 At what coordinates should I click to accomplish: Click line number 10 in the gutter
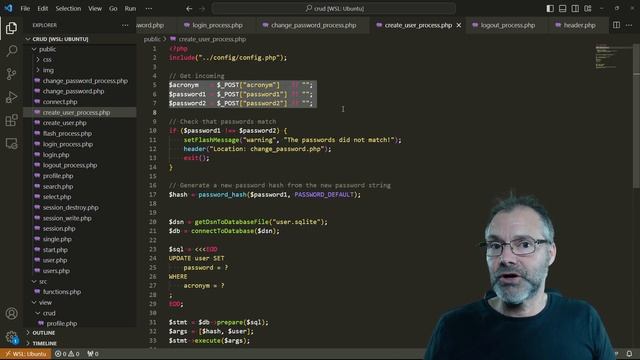pos(152,131)
